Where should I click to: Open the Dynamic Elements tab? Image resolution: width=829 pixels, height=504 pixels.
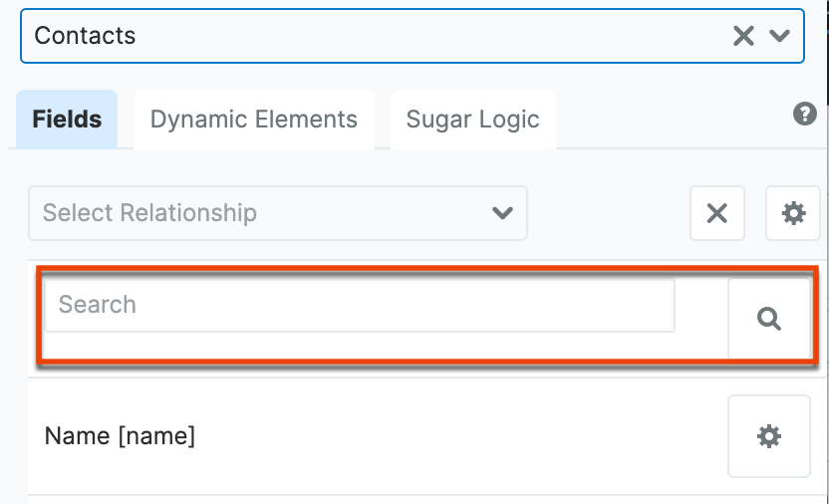253,120
